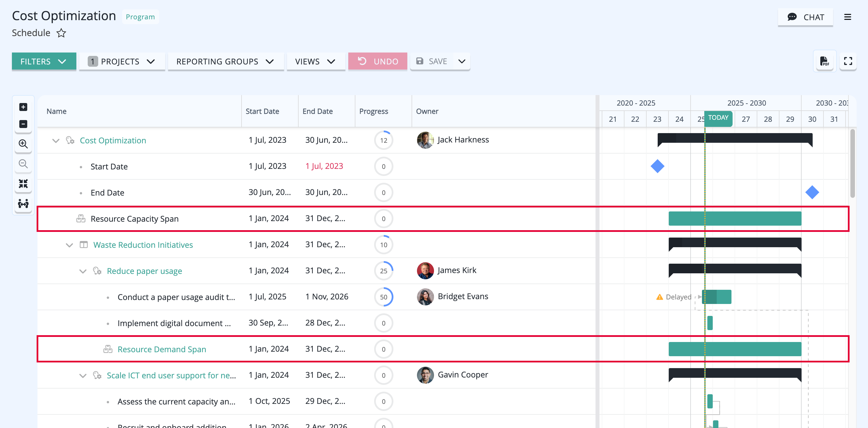Click the collapse all minus icon
Viewport: 868px width, 428px height.
[23, 124]
